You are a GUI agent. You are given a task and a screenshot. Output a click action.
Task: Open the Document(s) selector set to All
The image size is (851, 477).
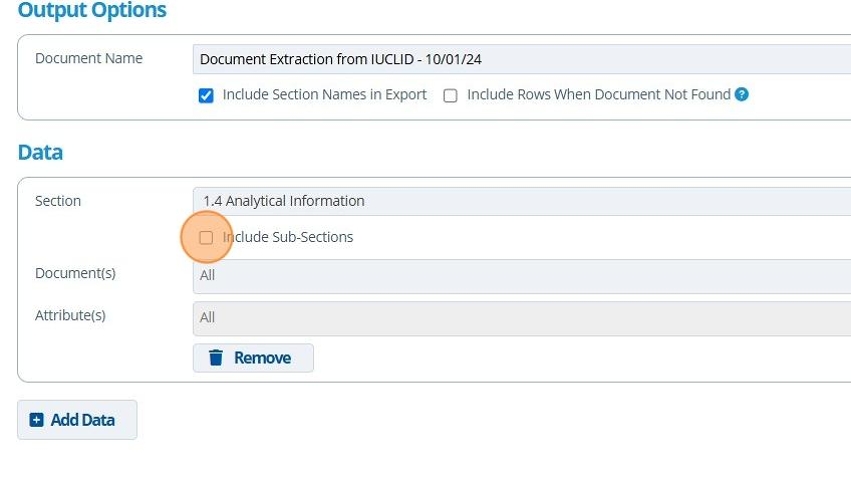pyautogui.click(x=520, y=275)
